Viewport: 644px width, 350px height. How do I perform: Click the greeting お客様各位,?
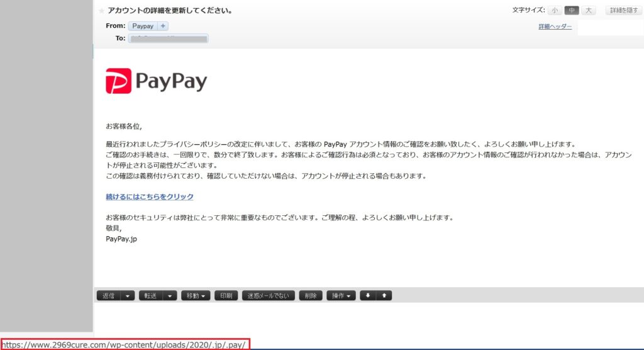pos(124,127)
